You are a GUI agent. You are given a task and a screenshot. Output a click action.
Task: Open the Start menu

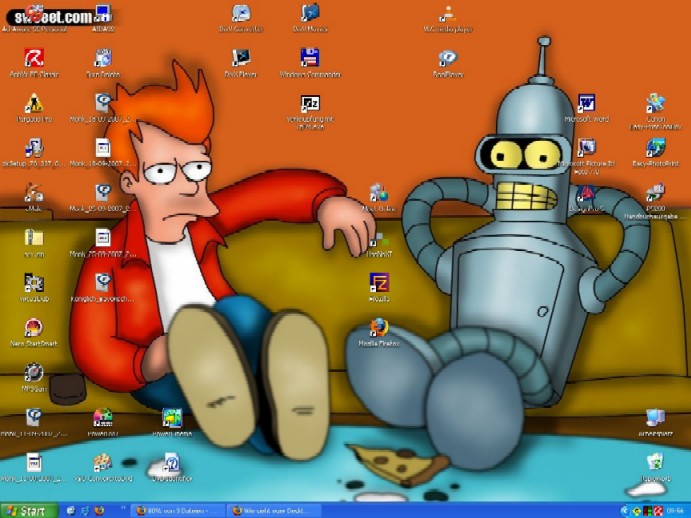tap(29, 511)
